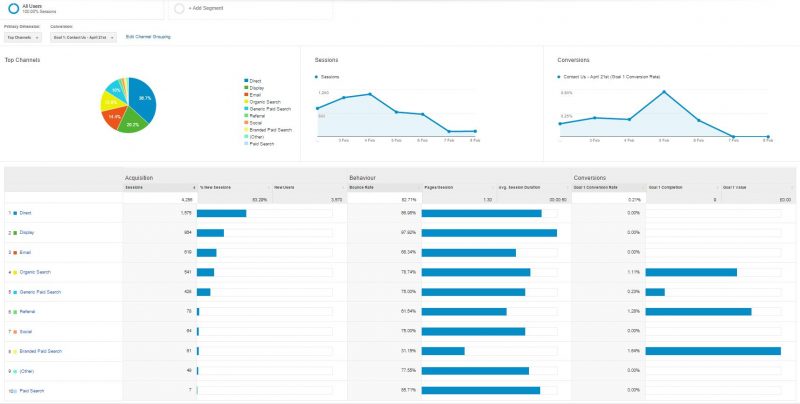
Task: Click the Display row pages/session bar
Action: [489, 233]
